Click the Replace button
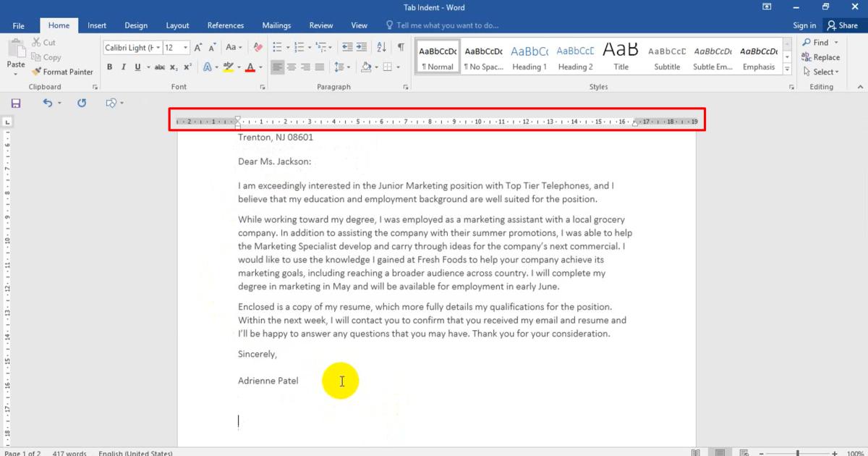Screen dimensions: 868x456 point(821,57)
